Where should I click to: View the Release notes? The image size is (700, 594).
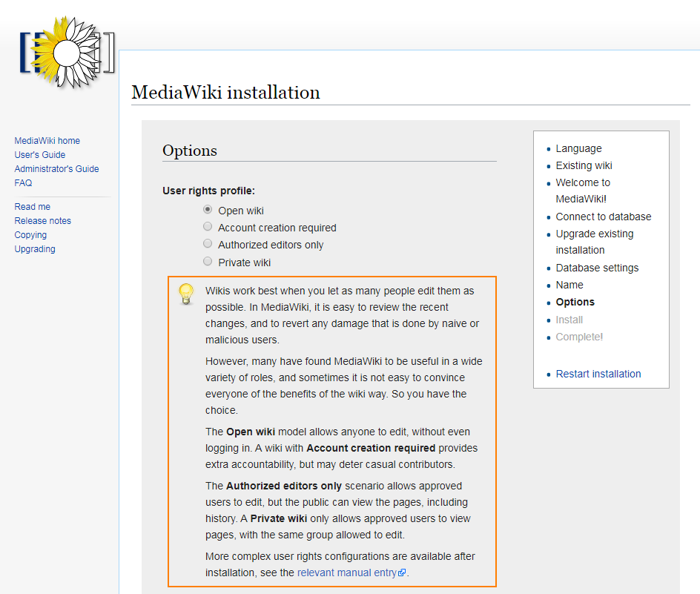(x=42, y=221)
